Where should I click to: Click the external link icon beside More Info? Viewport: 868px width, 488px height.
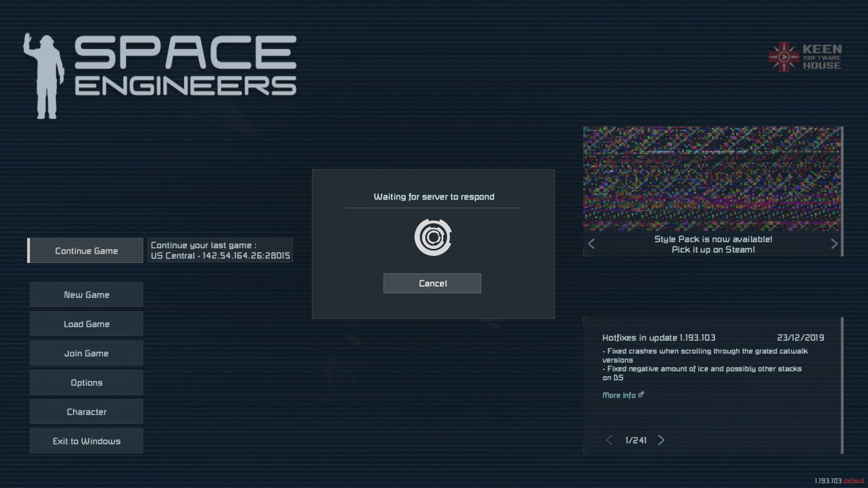pos(641,395)
